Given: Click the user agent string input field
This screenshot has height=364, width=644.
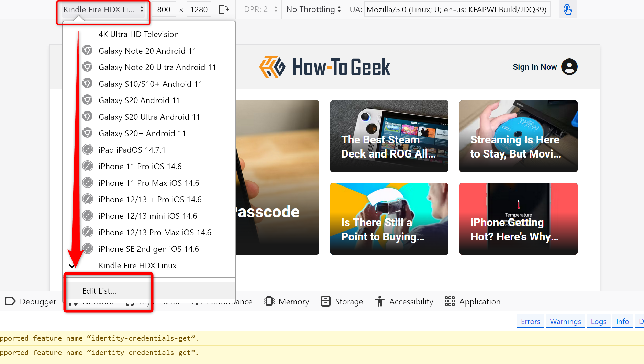Looking at the screenshot, I should pyautogui.click(x=457, y=10).
